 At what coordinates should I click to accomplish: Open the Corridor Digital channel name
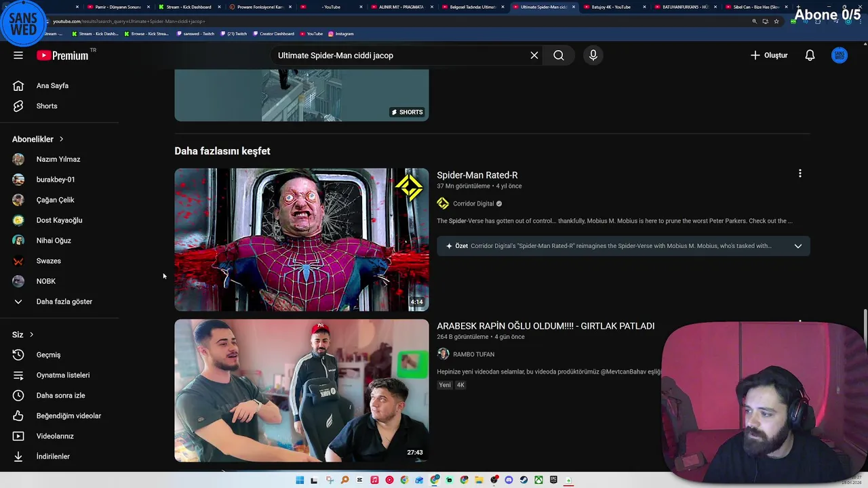pyautogui.click(x=473, y=203)
